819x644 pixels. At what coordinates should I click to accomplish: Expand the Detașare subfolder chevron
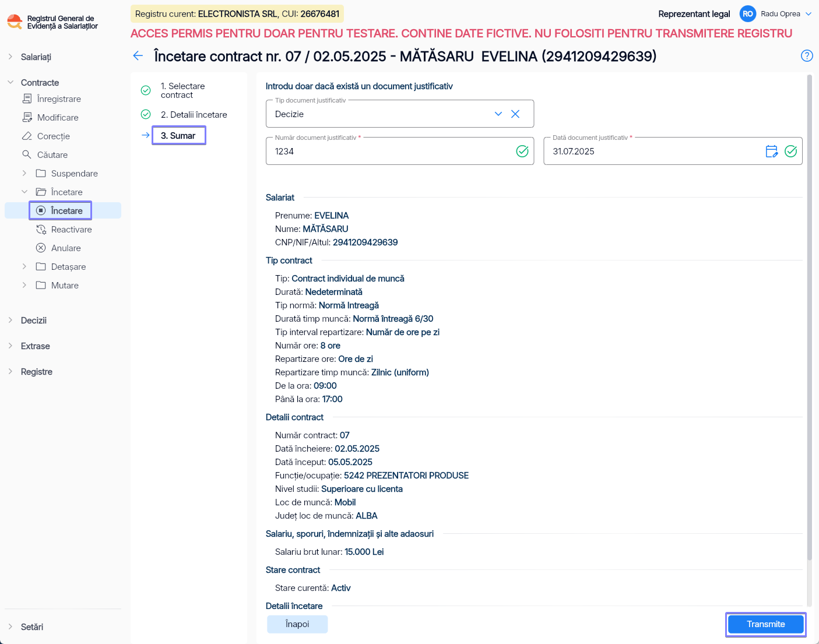pos(24,266)
